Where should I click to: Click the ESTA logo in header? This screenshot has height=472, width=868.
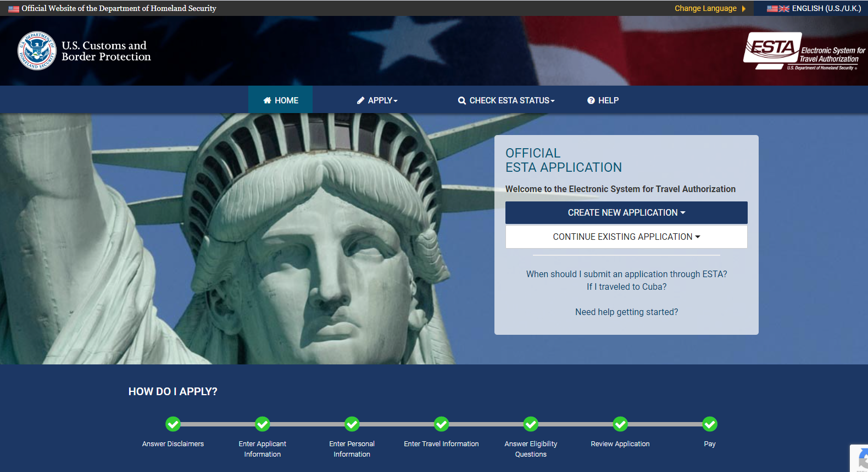coord(804,51)
